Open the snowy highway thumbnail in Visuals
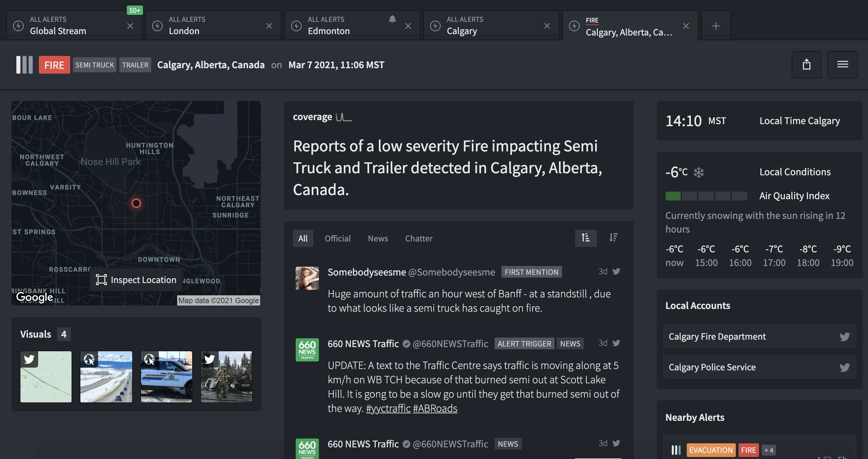This screenshot has height=459, width=868. coord(106,376)
